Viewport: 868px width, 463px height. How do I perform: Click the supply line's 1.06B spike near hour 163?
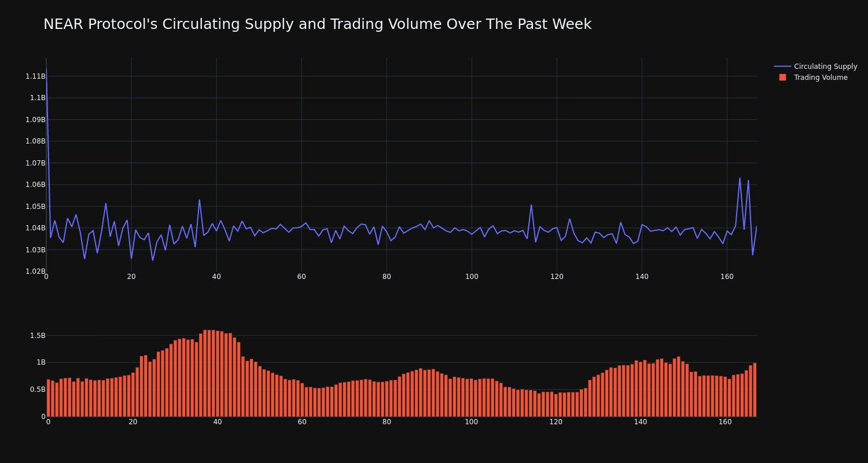740,178
